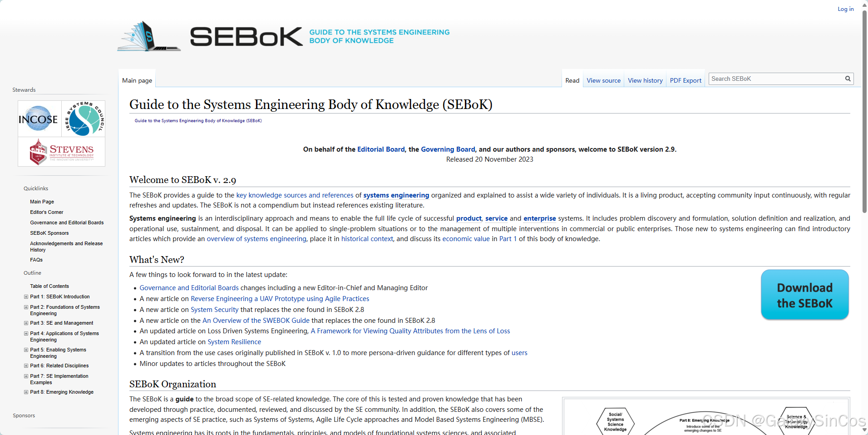This screenshot has width=868, height=435.
Task: Expand Part 4: Applications of Systems Engineering
Action: tap(26, 334)
